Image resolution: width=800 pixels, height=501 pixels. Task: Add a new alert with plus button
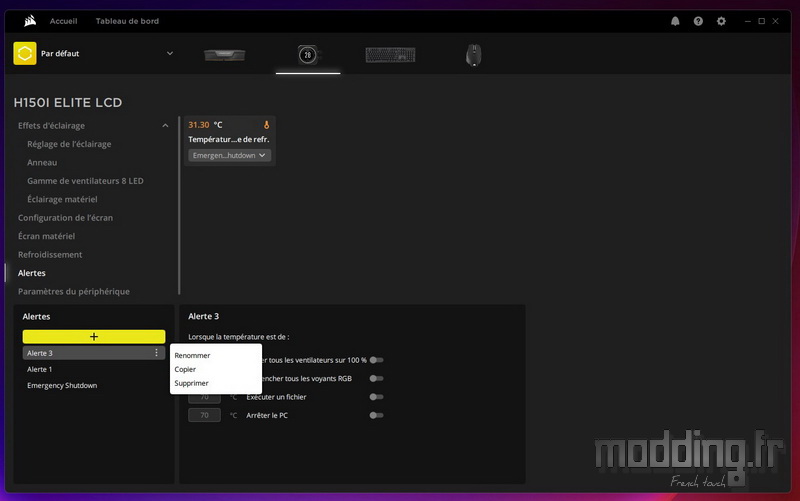(x=94, y=336)
